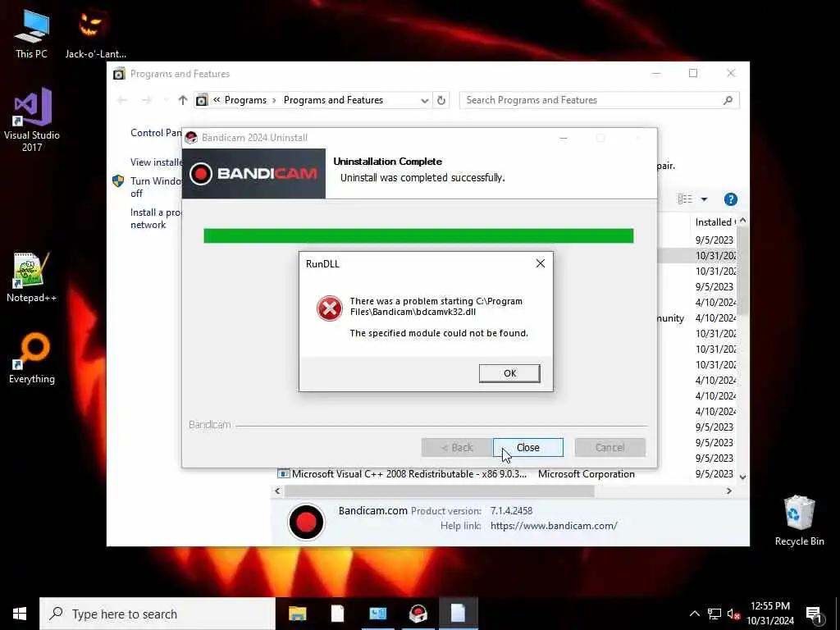This screenshot has height=630, width=840.
Task: Open the Windows Start menu
Action: click(x=20, y=614)
